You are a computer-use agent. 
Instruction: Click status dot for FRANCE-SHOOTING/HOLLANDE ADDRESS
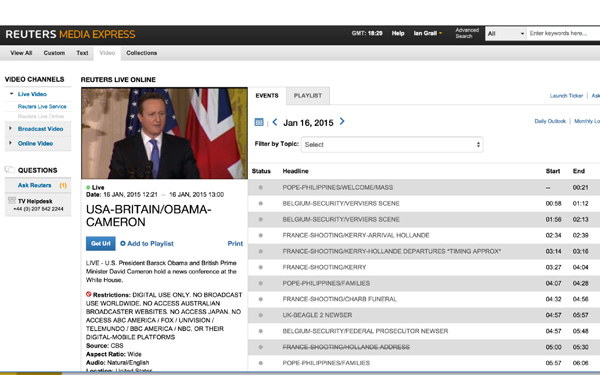[261, 347]
